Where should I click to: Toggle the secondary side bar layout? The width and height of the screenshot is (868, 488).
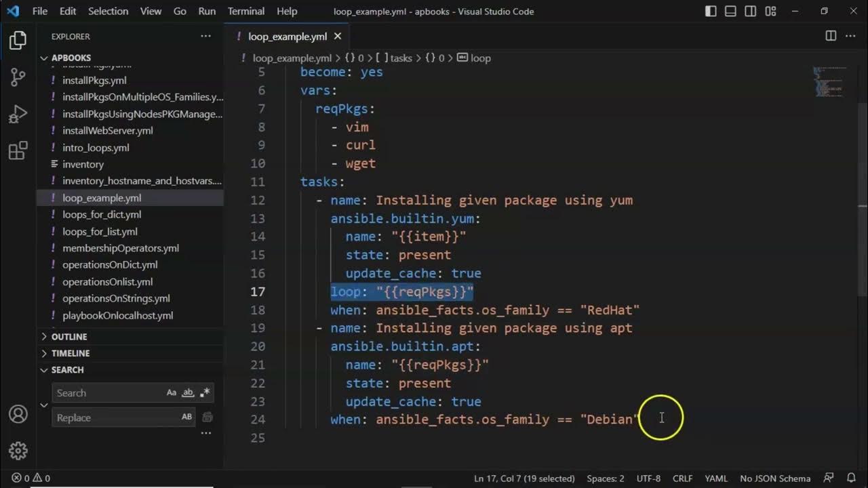tap(750, 12)
